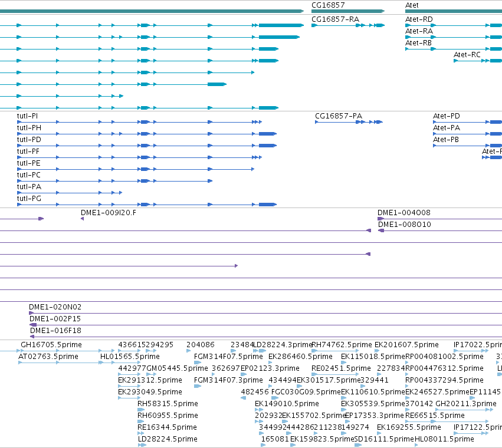
Task: Open EST LD28224.5prime
Action: coord(168,439)
